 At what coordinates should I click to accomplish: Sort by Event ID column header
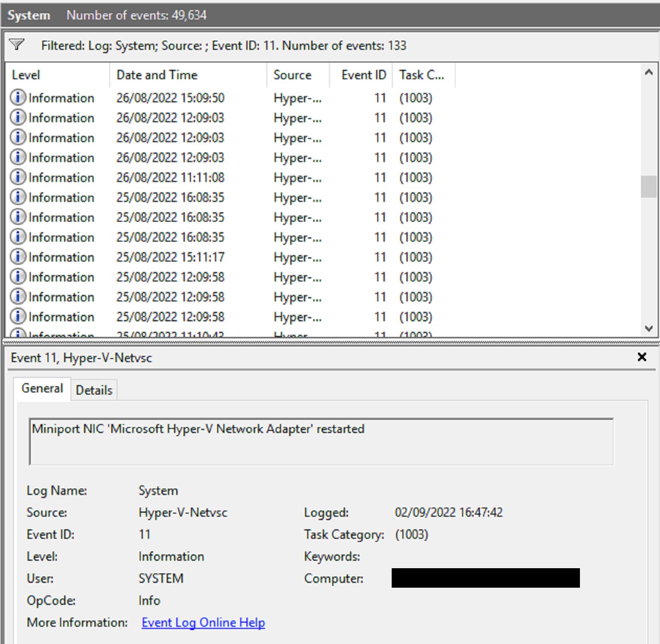click(363, 75)
